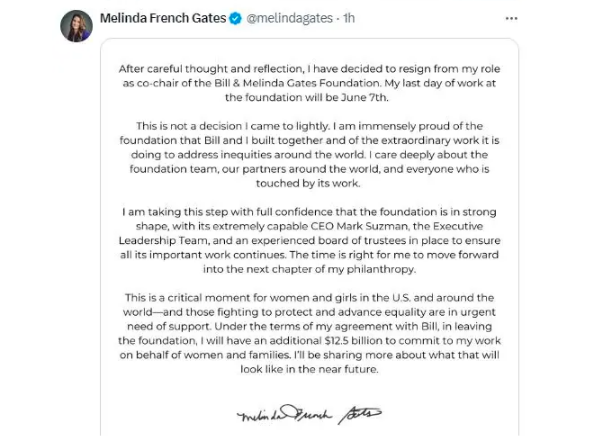
Task: Click the handwritten 'Gates' in the signature
Action: [x=360, y=415]
